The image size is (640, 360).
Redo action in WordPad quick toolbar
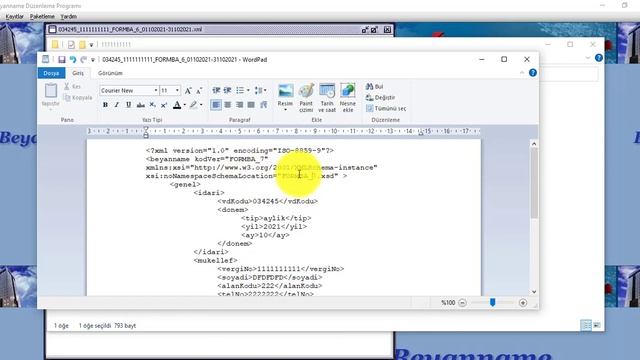point(84,60)
